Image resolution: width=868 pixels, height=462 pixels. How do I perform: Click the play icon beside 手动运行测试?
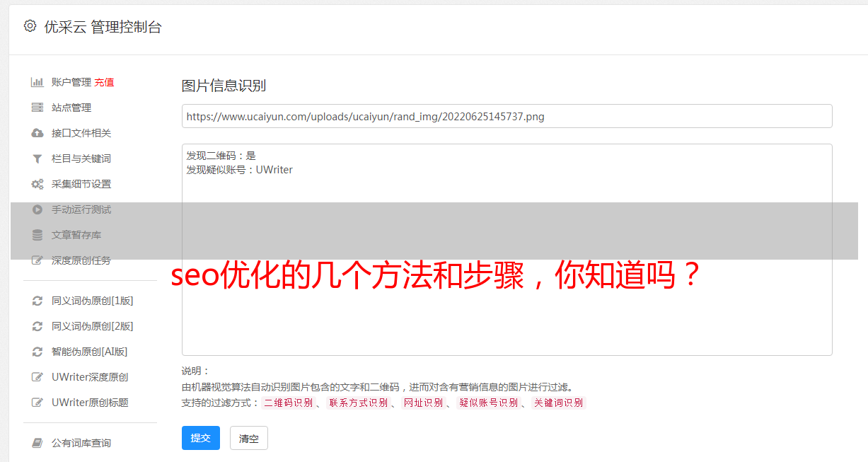click(x=37, y=209)
